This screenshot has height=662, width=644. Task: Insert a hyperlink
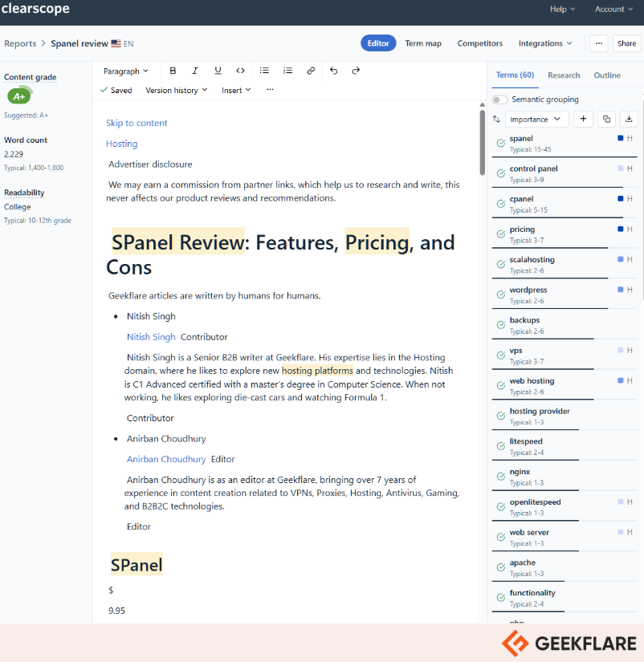tap(311, 71)
